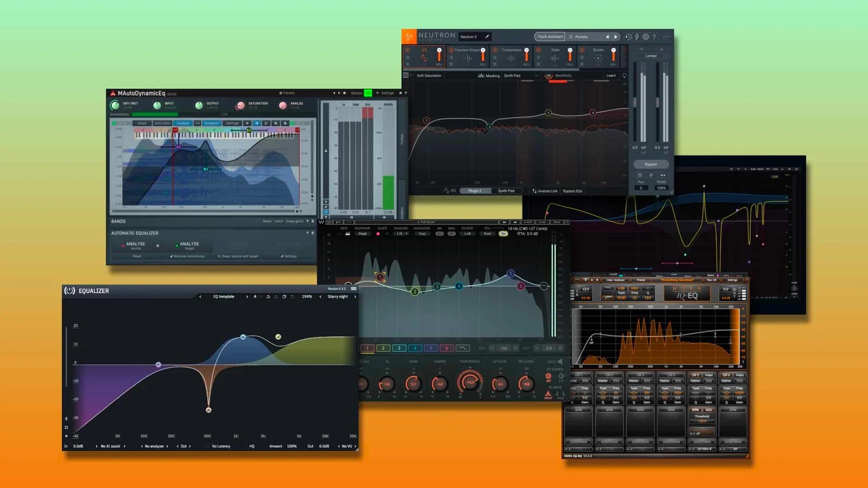
Task: Toggle the Gate module power button in Neutron
Action: [x=538, y=49]
